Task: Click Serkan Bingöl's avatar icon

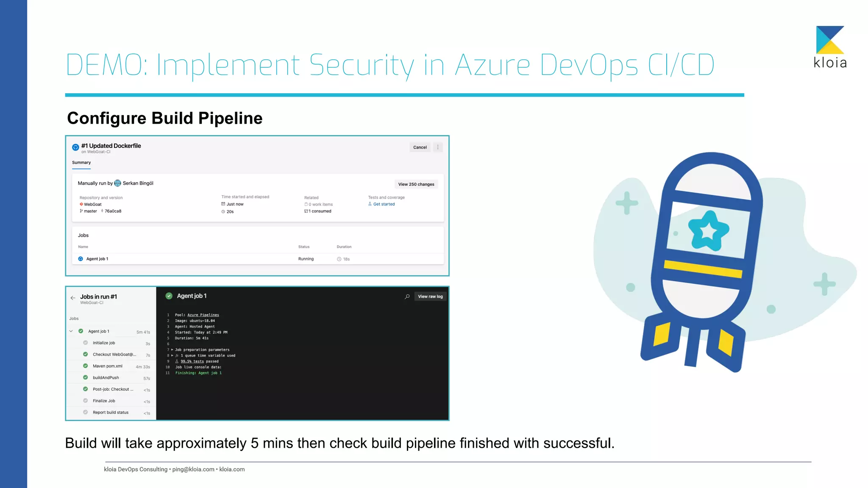Action: pos(118,183)
